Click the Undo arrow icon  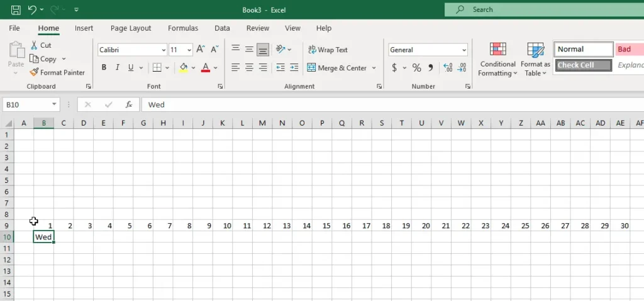click(x=32, y=9)
